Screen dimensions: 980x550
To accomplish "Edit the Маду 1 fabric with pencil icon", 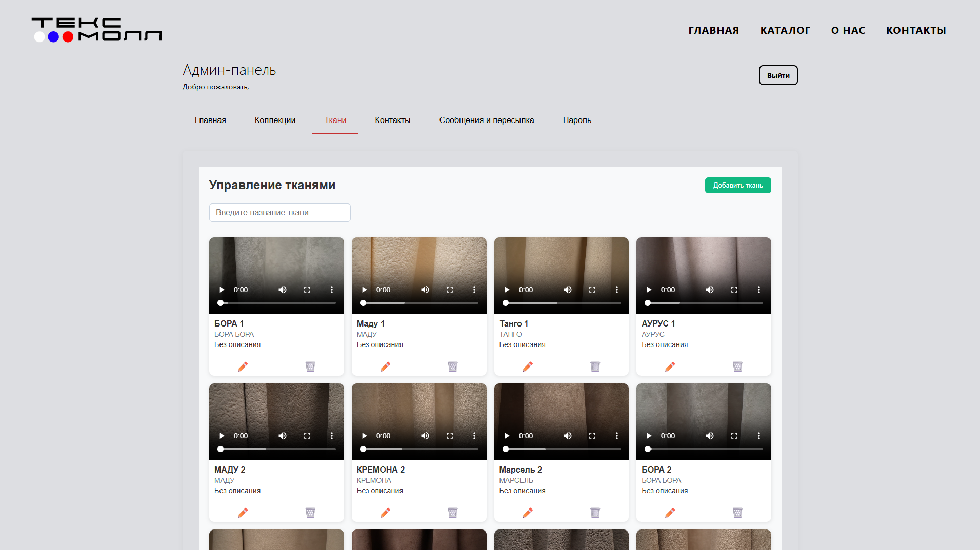I will point(386,366).
